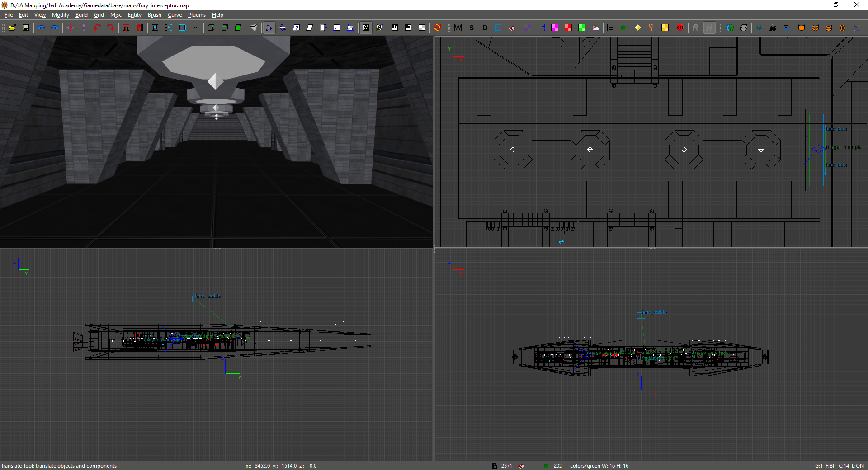The height and width of the screenshot is (470, 868).
Task: Open the Build menu
Action: (81, 15)
